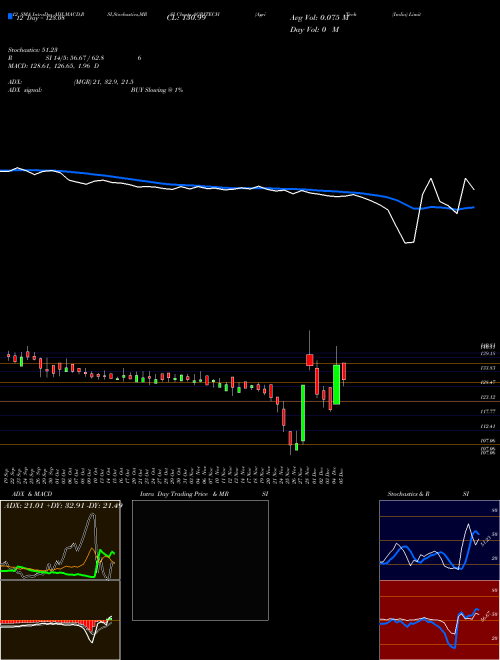The height and width of the screenshot is (660, 500).
Task: Select the 12 Day SMA value text
Action: [x=39, y=19]
